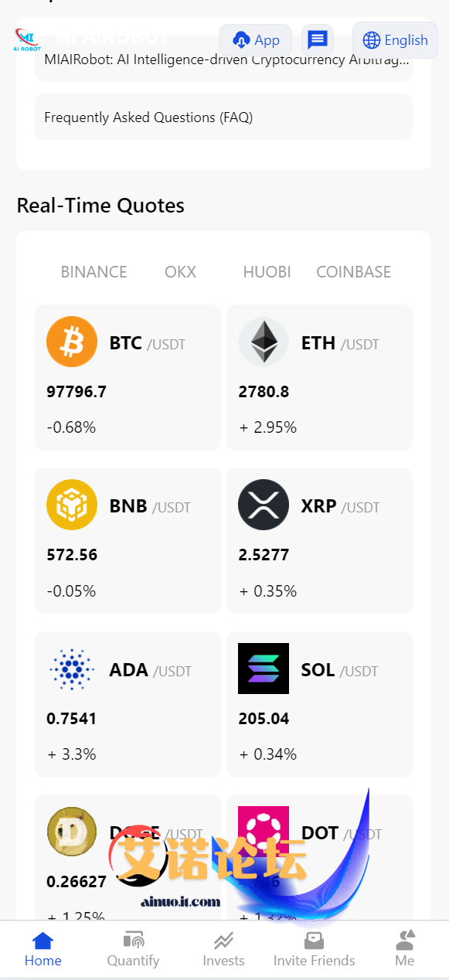This screenshot has height=980, width=449.
Task: Download the App via cloud button
Action: point(256,40)
